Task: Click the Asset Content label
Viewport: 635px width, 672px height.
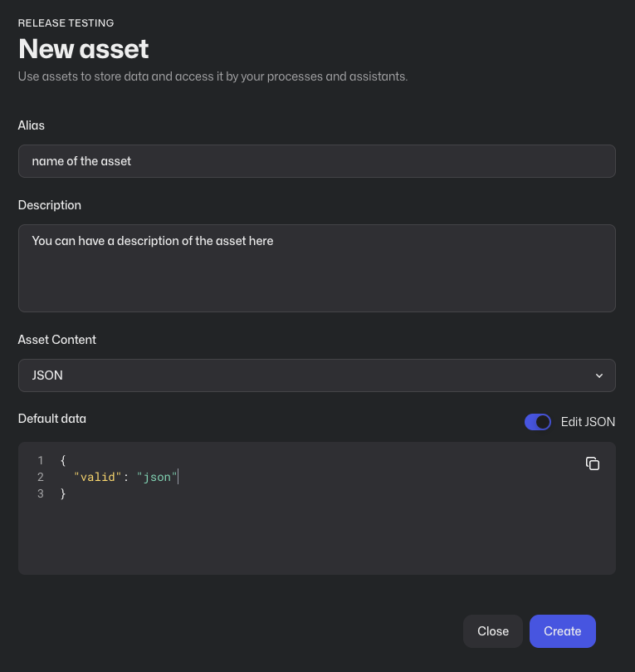Action: pyautogui.click(x=57, y=340)
